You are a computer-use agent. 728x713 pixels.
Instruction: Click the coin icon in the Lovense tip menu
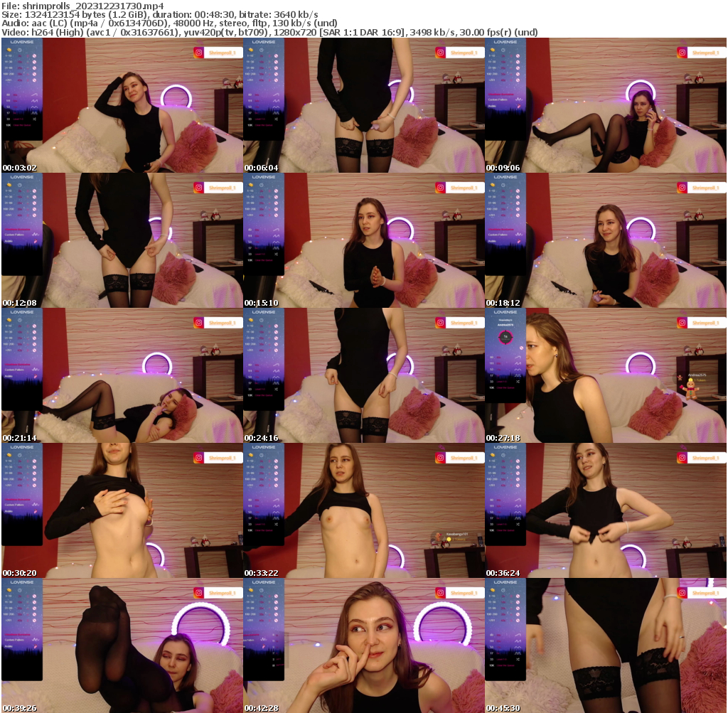click(x=9, y=50)
